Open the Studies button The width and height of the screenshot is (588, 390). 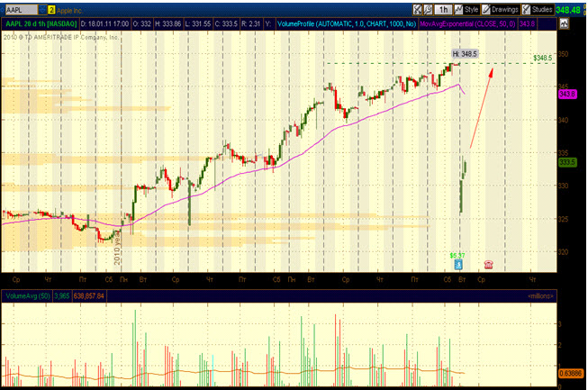coord(538,10)
